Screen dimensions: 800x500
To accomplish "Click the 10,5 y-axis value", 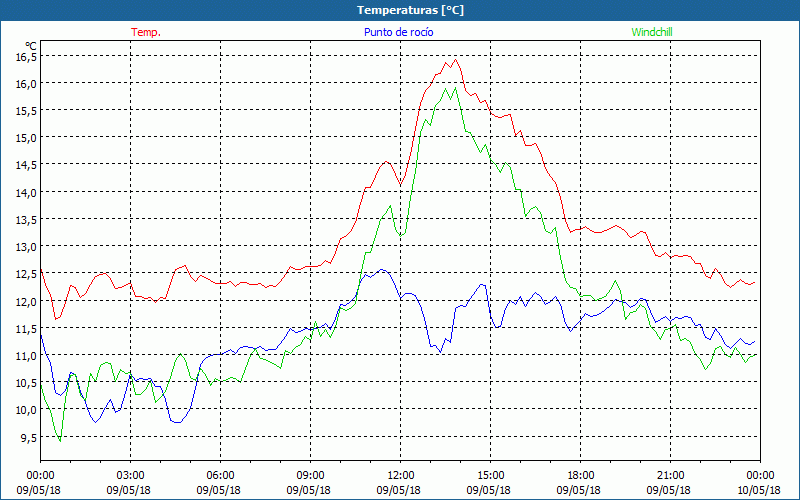I will (26, 383).
